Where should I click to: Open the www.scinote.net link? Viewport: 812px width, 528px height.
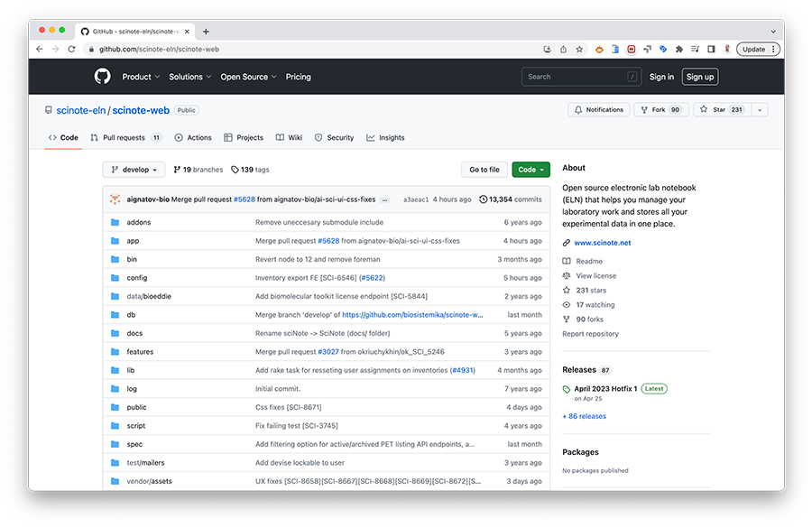click(x=602, y=243)
